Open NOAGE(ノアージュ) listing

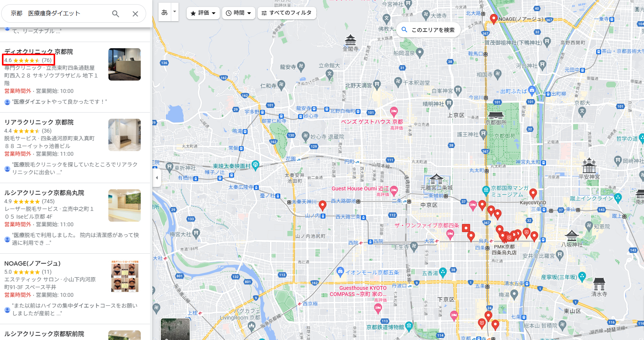pos(32,263)
